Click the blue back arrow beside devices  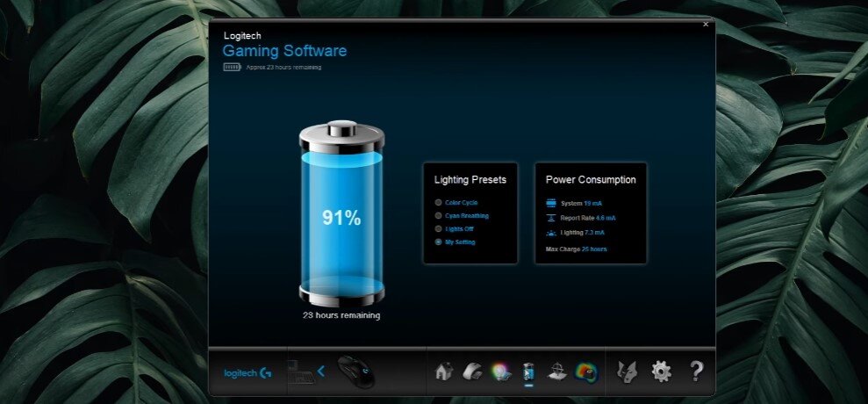[x=320, y=372]
